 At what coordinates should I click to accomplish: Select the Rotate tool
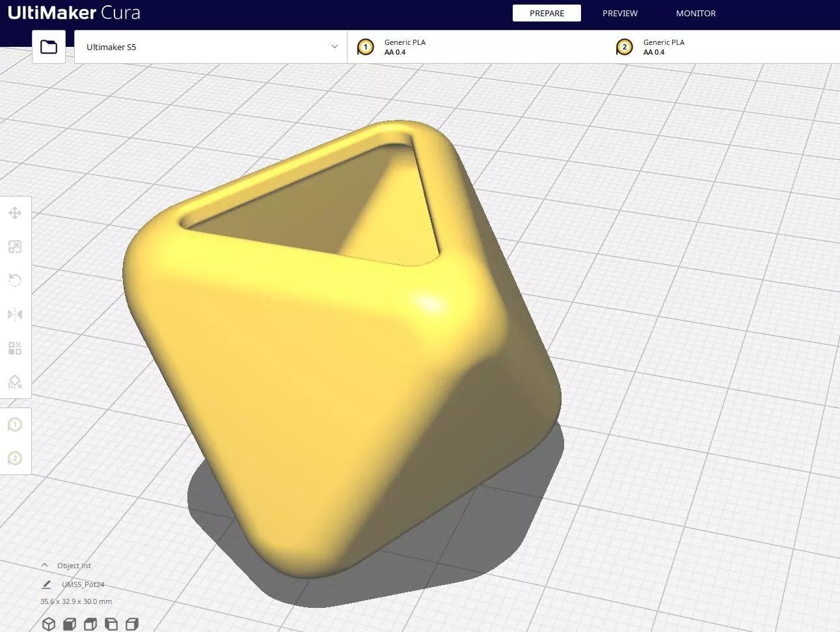coord(15,281)
